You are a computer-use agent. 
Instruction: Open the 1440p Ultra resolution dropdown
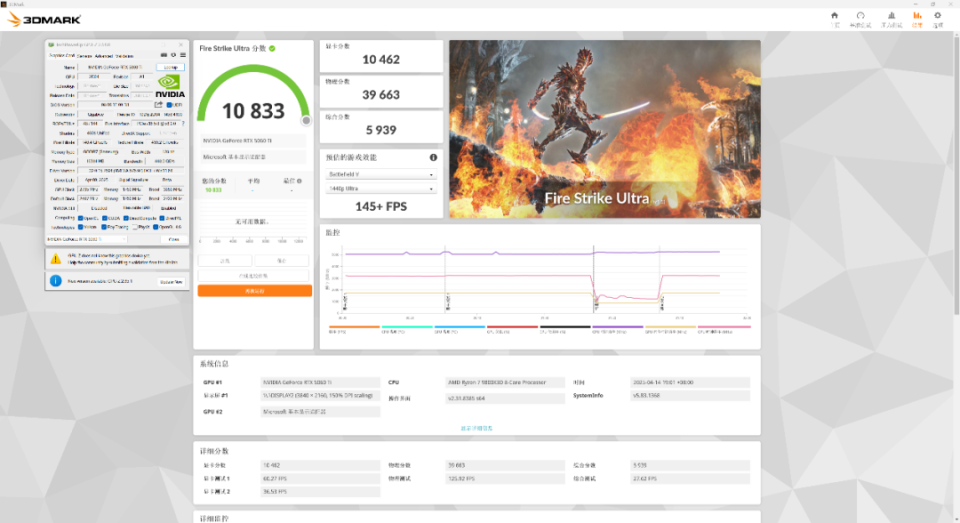(380, 189)
